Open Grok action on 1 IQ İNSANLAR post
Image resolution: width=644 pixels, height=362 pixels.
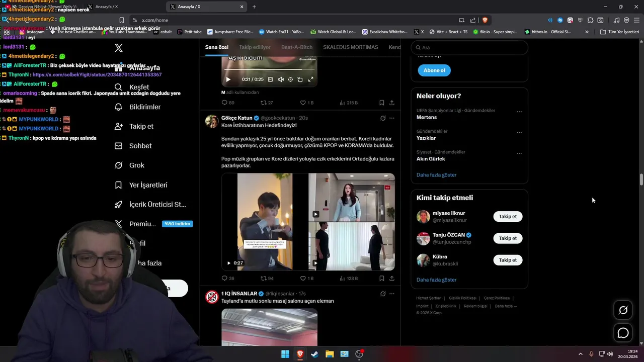click(383, 294)
